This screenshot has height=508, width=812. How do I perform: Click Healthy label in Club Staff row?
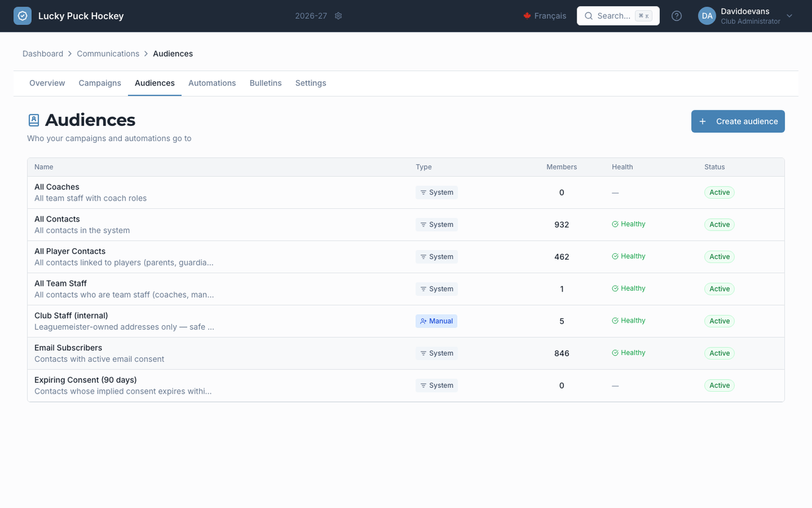[x=633, y=321]
